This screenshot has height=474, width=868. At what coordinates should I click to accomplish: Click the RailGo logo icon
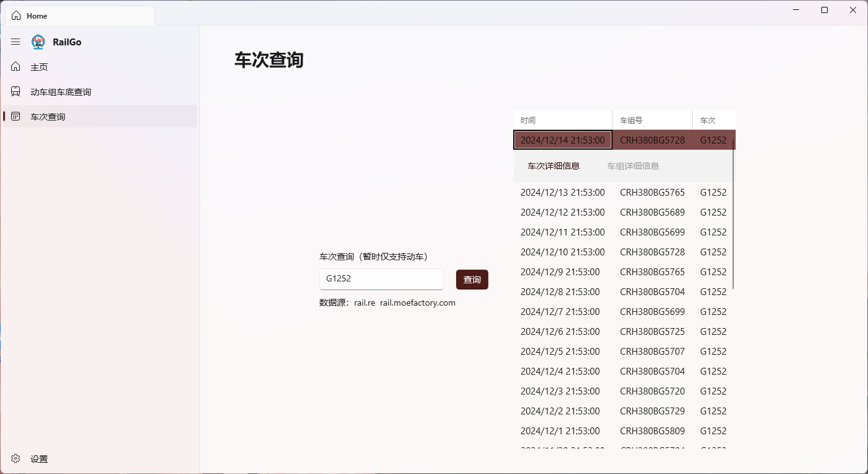pos(39,42)
